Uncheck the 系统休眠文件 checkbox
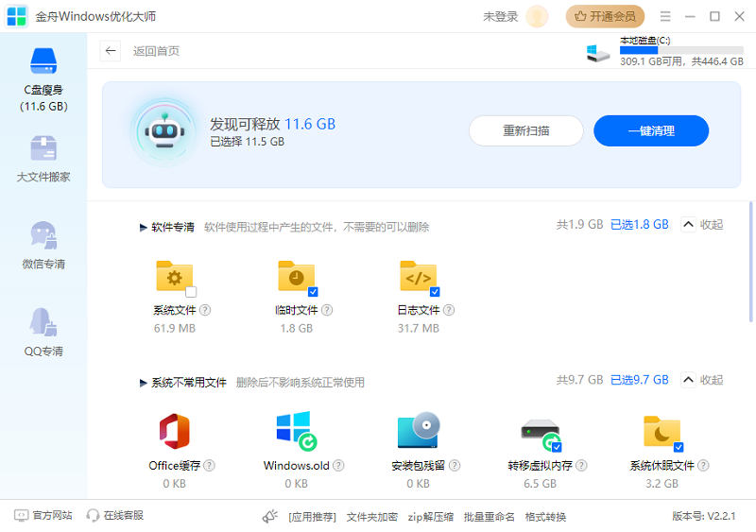756x532 pixels. (x=679, y=447)
